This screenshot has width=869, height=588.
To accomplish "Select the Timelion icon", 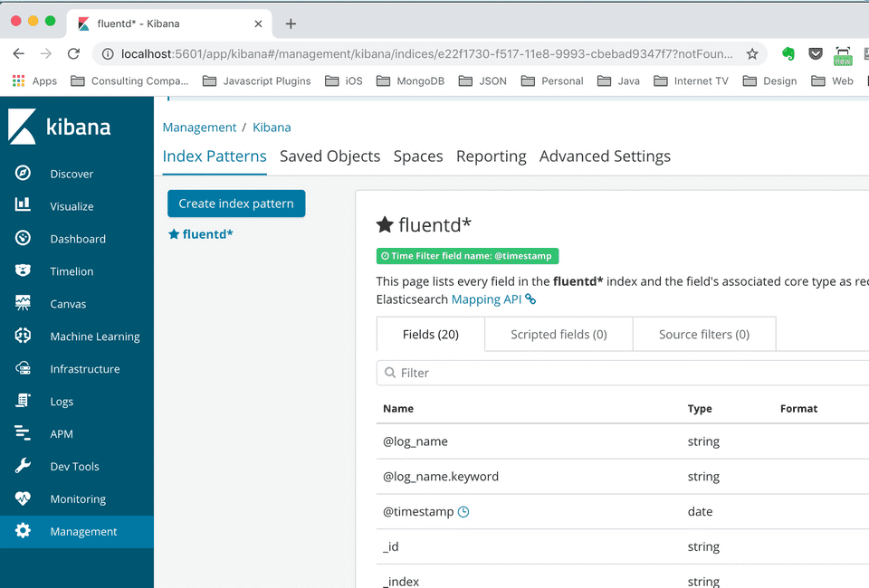I will point(24,271).
